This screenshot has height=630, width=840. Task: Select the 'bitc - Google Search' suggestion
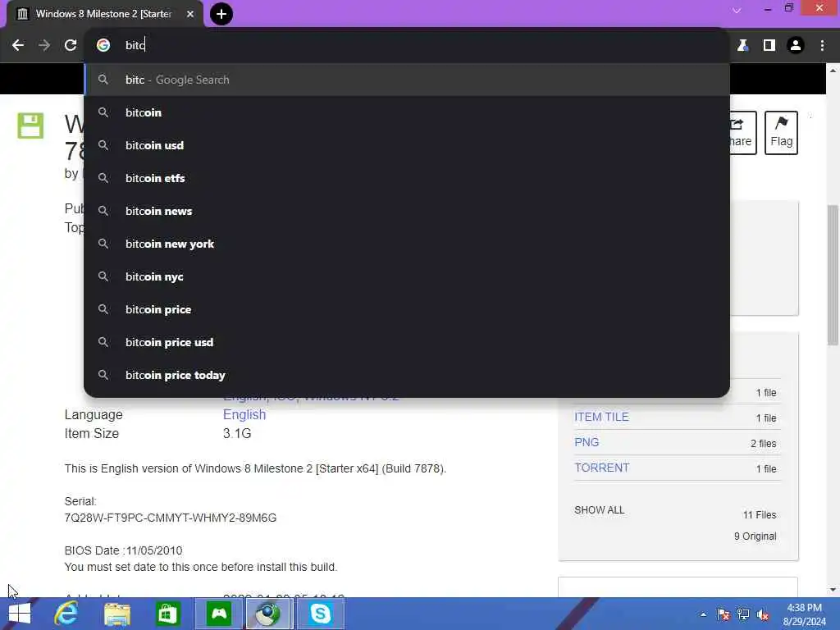tap(407, 80)
